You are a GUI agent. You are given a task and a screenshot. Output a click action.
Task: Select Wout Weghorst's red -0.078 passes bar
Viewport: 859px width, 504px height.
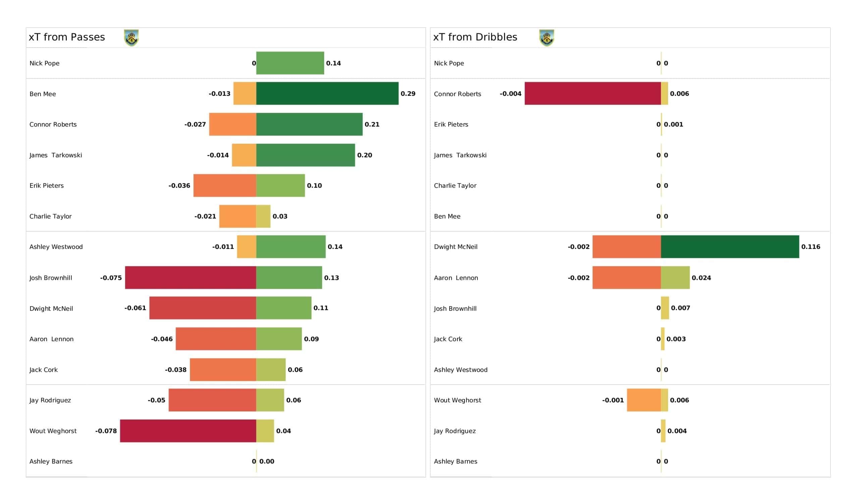pyautogui.click(x=188, y=431)
